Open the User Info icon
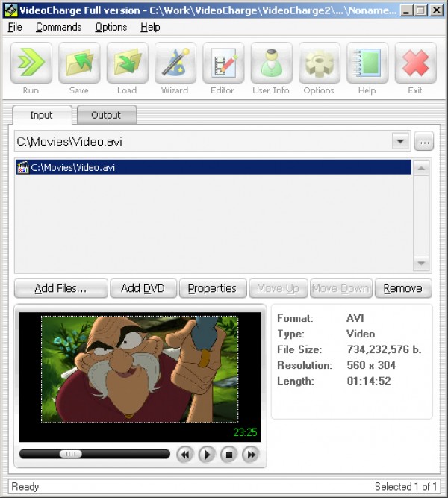 271,63
